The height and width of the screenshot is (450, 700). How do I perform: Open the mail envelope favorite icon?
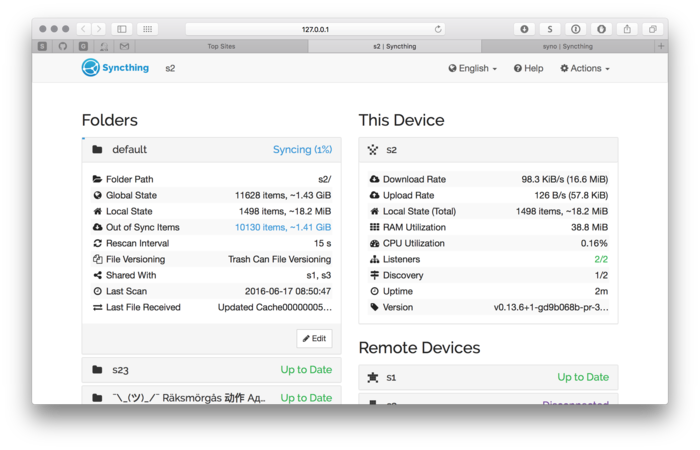pos(125,46)
